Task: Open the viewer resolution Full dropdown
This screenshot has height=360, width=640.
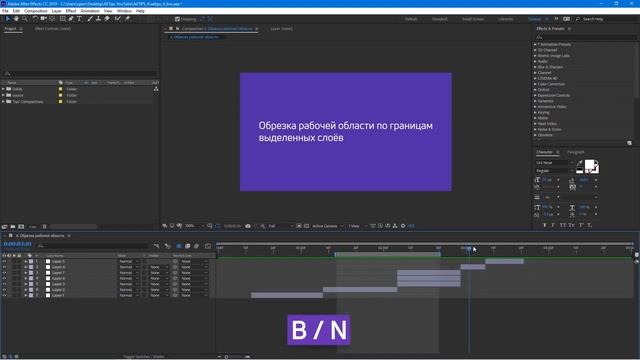Action: [281, 226]
